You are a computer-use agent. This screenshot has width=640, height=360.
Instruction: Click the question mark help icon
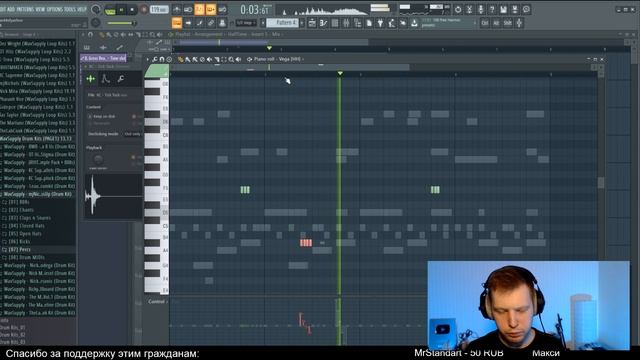492,9
